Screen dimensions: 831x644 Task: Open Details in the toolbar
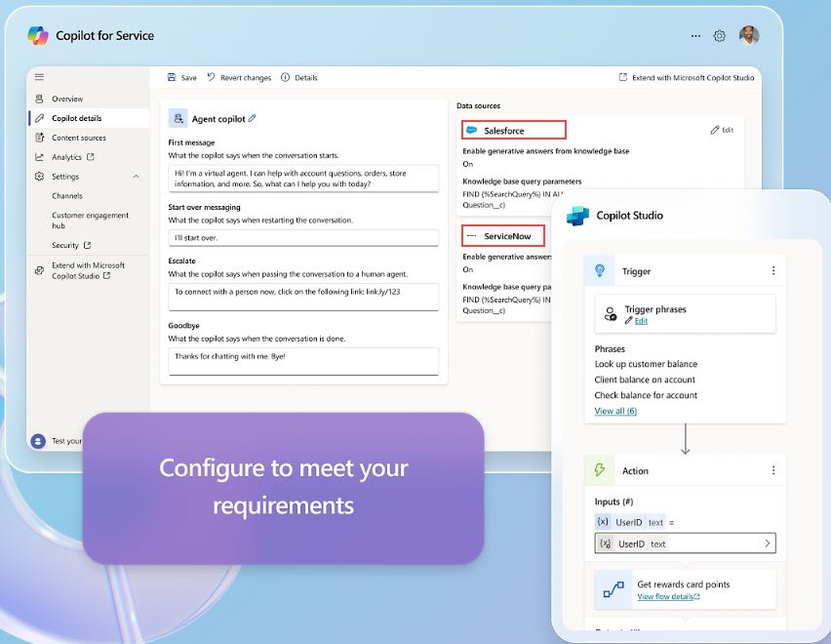(x=299, y=77)
